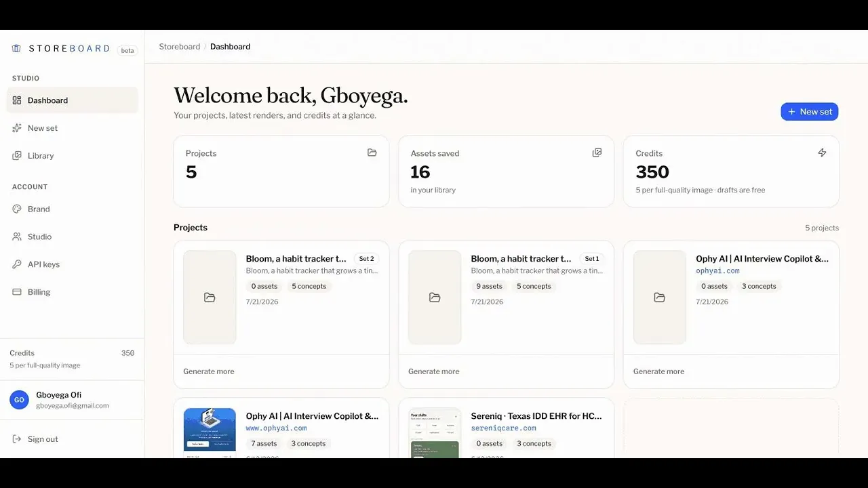Click 0 assets chip on Bloom Set 2 card

[264, 286]
